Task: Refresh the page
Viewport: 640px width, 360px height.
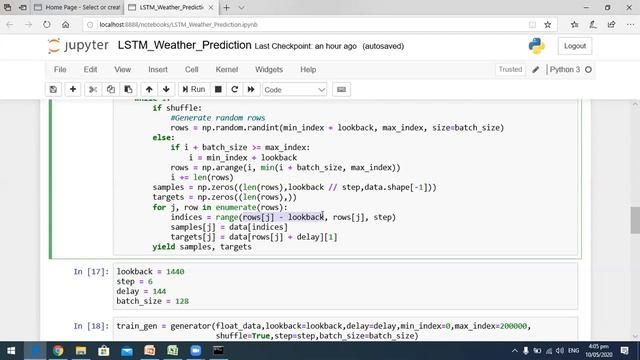Action: (x=47, y=24)
